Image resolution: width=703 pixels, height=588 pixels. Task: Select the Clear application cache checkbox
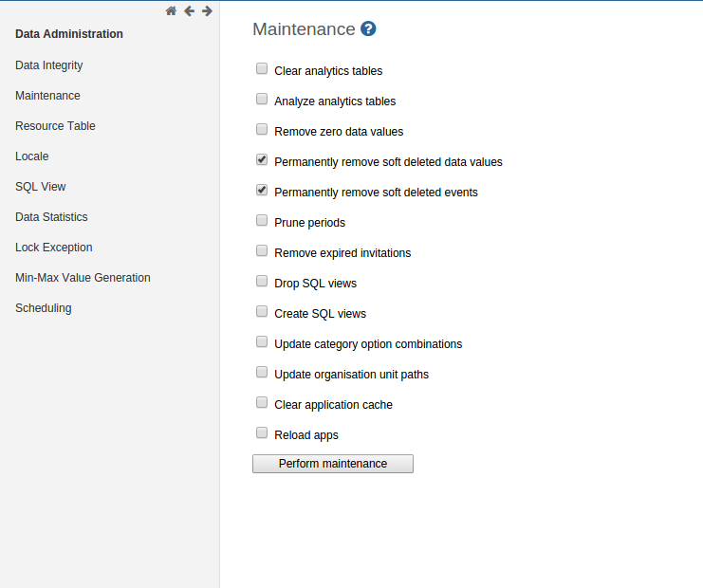click(x=262, y=402)
